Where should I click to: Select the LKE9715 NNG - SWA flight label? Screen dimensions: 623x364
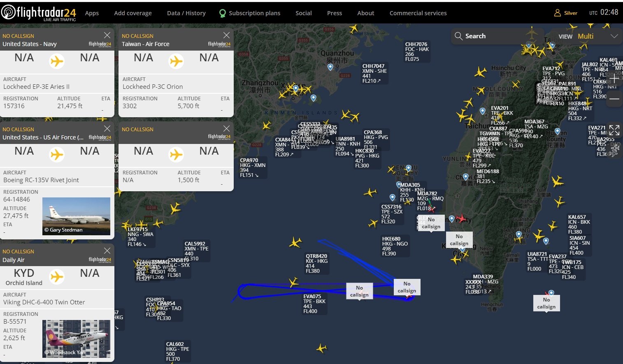[140, 237]
